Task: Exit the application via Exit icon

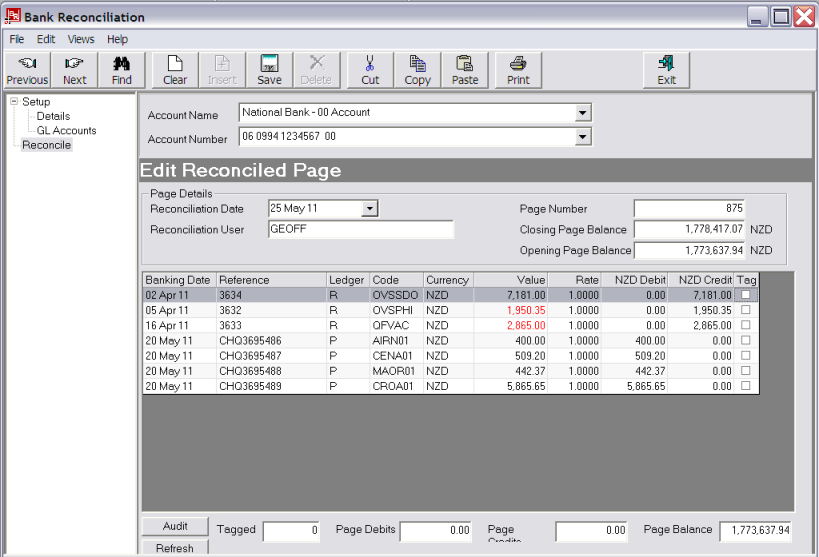Action: tap(667, 70)
